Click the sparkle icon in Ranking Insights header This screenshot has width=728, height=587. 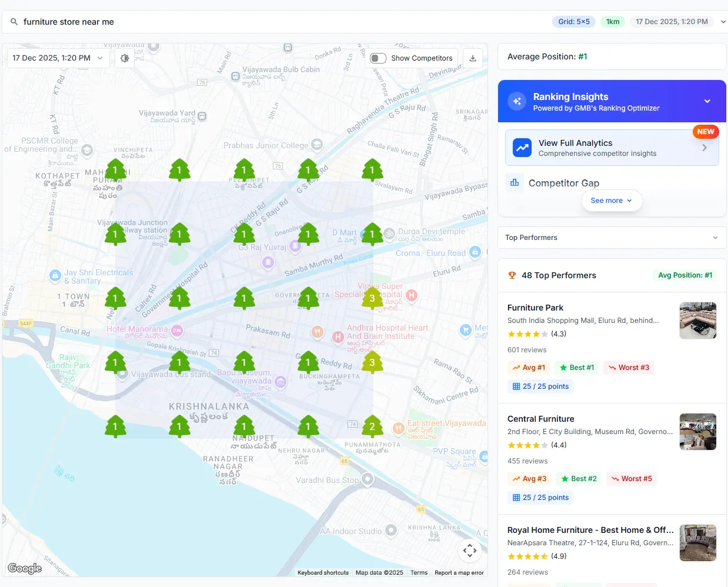[516, 101]
